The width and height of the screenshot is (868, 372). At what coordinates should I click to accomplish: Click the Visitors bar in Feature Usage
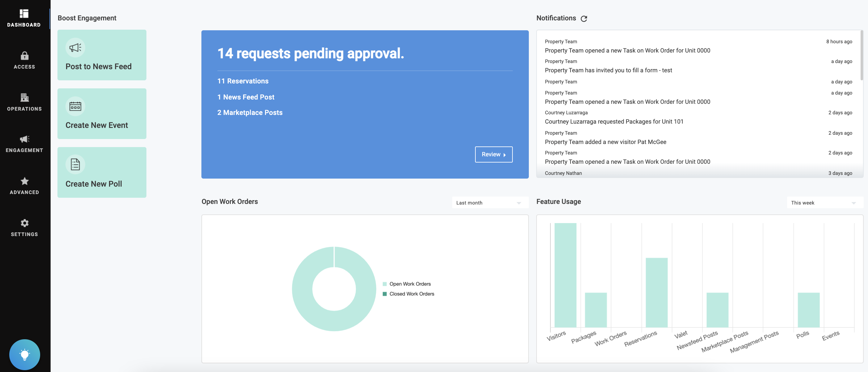pyautogui.click(x=565, y=275)
